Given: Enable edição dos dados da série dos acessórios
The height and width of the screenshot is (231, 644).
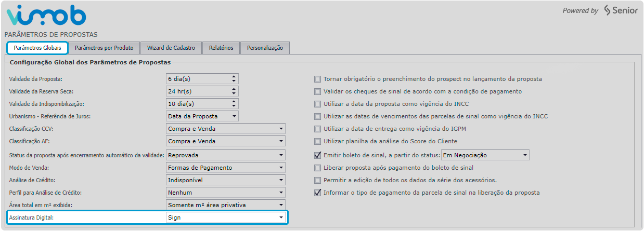Looking at the screenshot, I should pos(317,180).
